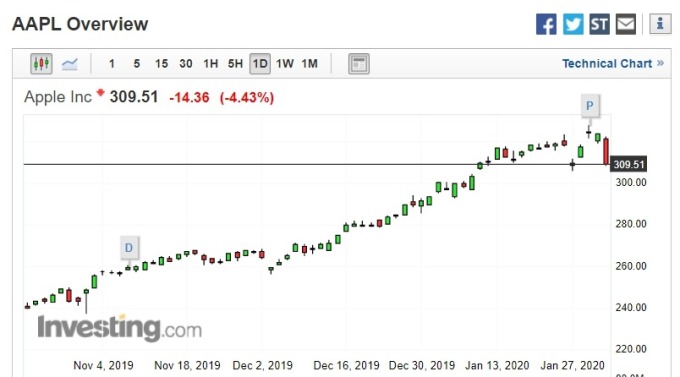680x377 pixels.
Task: Click the large 309.51 price in the header
Action: click(x=134, y=97)
